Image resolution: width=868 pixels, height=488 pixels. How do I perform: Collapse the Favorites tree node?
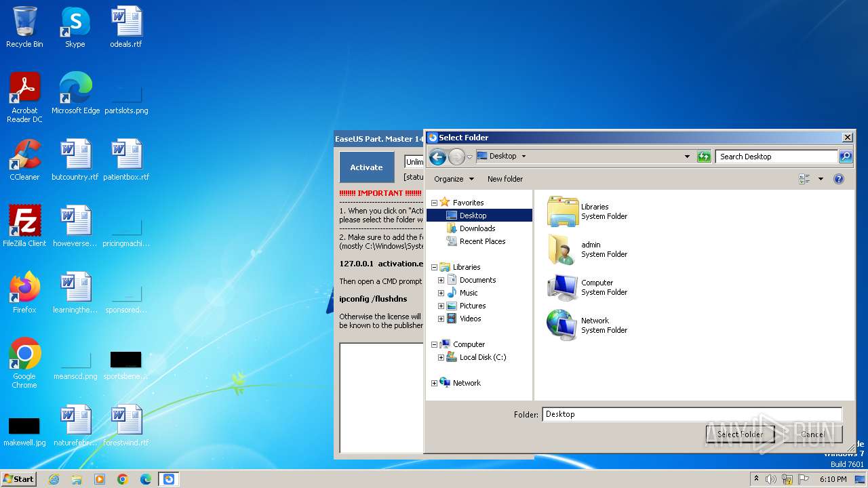point(434,203)
